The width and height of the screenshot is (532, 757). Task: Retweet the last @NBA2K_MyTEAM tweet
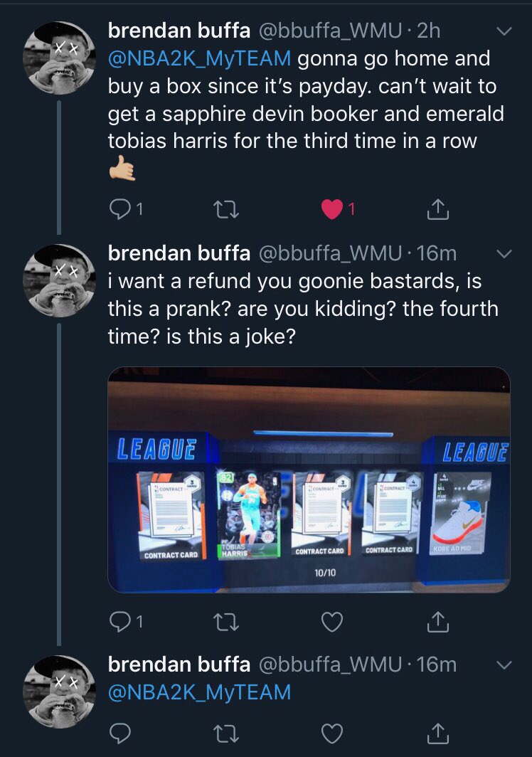point(226,734)
